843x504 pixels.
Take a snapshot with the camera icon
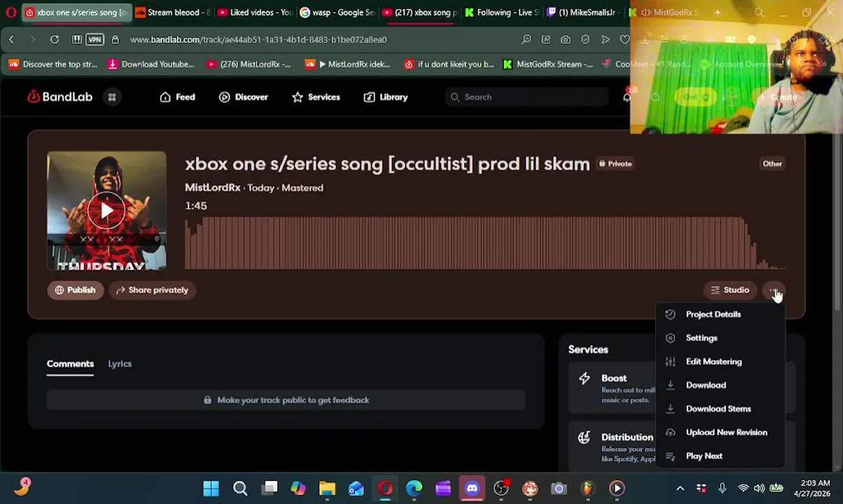coord(565,40)
